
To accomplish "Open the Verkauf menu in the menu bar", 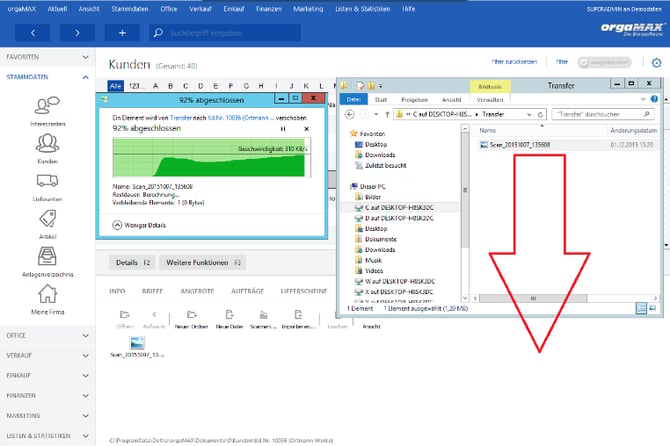I will point(200,9).
